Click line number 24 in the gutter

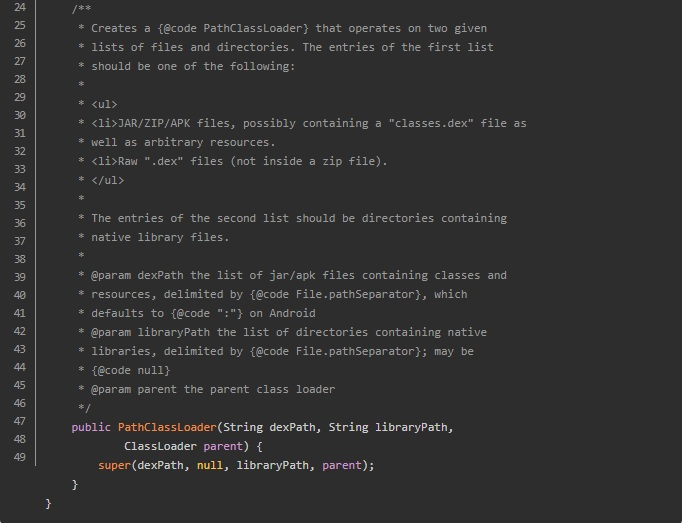[20, 9]
